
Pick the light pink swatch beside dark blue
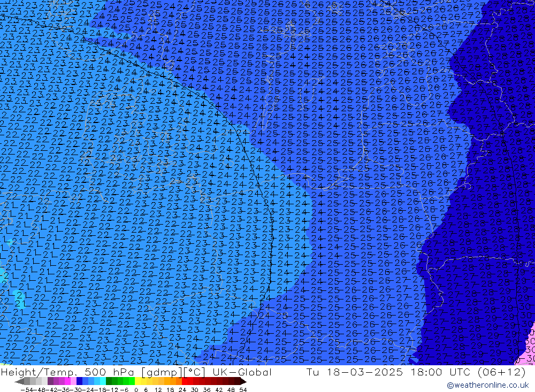pos(73,381)
